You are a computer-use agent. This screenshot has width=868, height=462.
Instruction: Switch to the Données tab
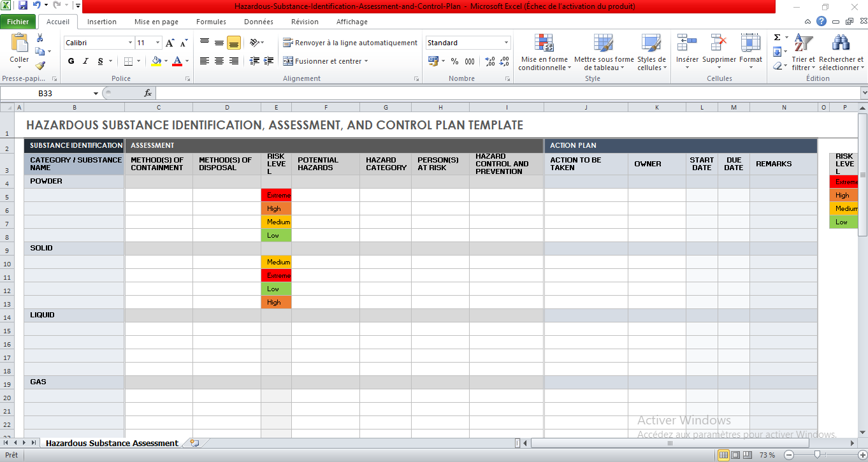259,22
